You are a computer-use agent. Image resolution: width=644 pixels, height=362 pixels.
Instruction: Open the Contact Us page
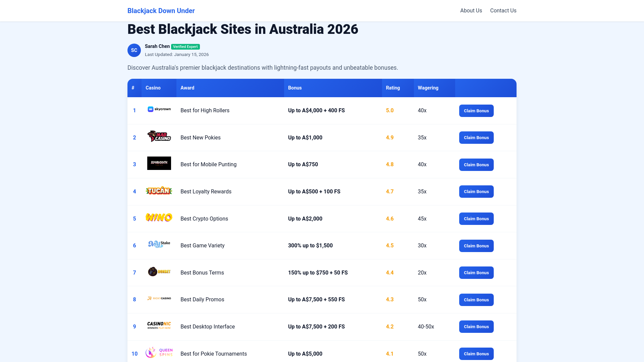point(503,11)
